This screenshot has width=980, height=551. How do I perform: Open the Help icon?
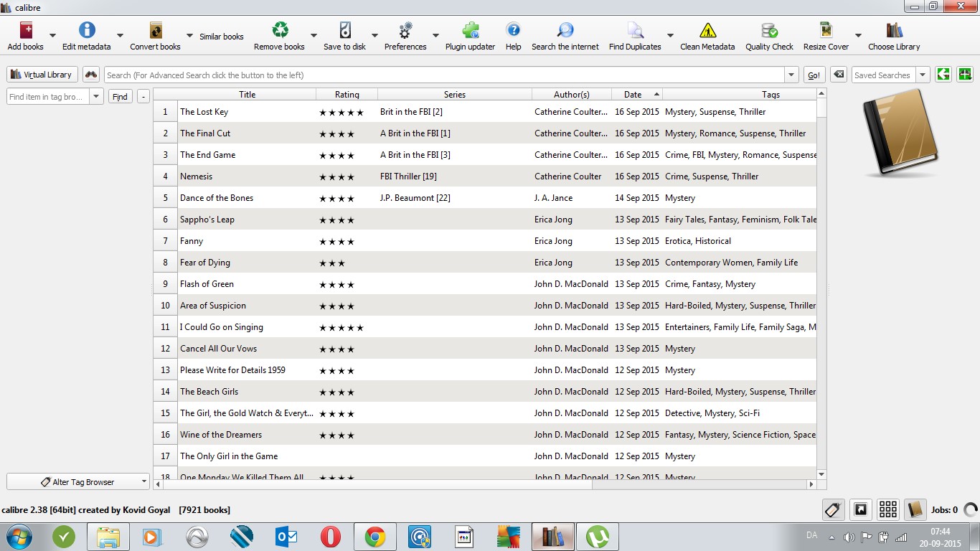513,30
